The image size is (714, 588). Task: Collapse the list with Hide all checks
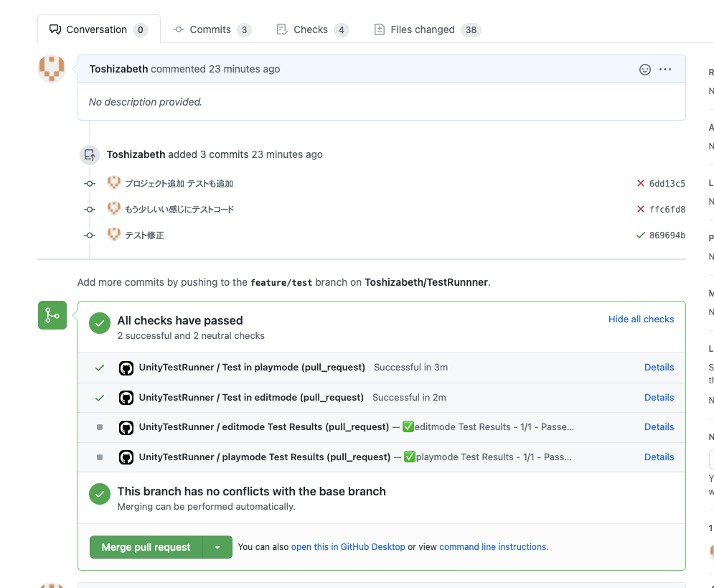pos(641,319)
